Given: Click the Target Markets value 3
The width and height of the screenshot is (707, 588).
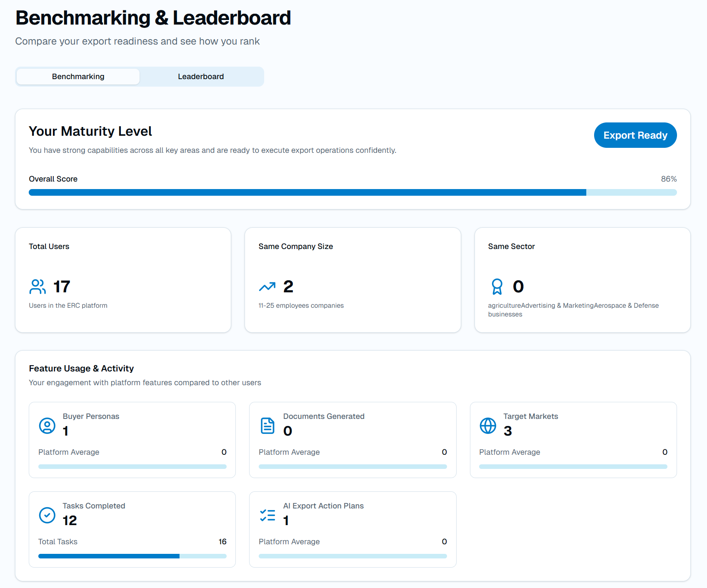Looking at the screenshot, I should [x=507, y=431].
